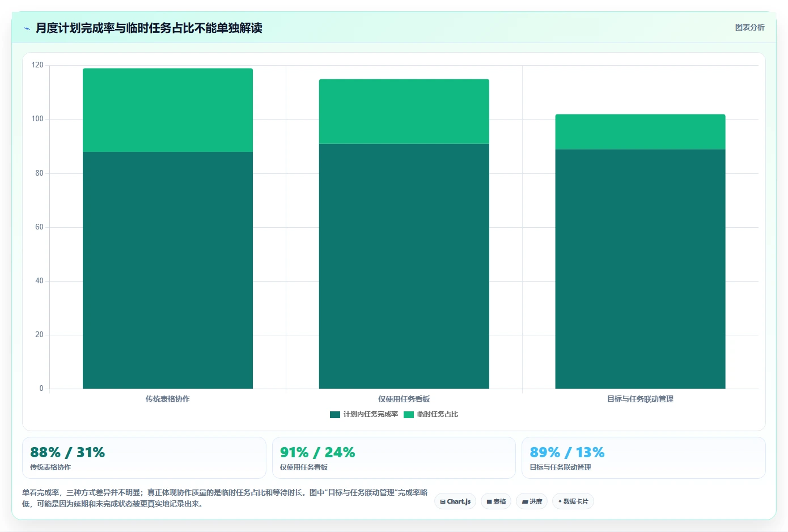Open the 91% / 24% stat card
Image resolution: width=788 pixels, height=532 pixels.
(394, 458)
